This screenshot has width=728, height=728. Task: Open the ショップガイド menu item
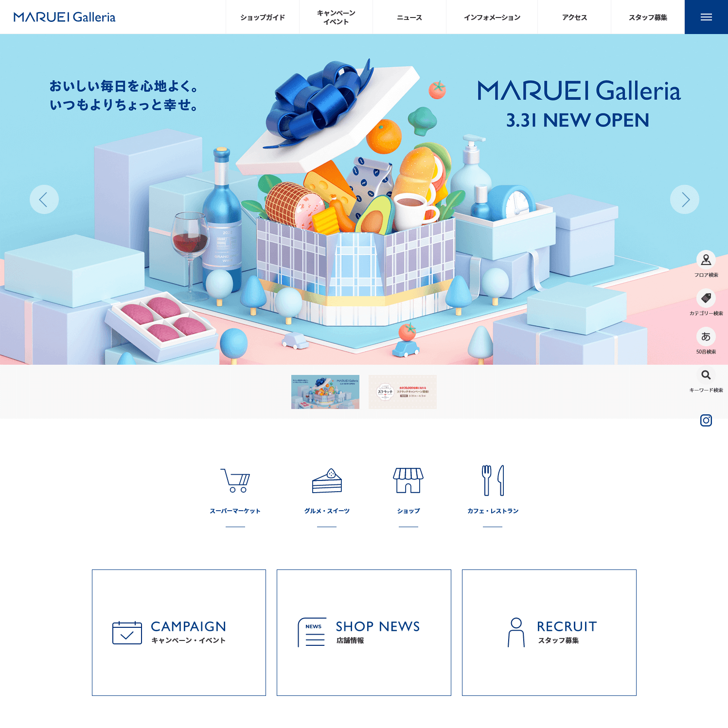tap(263, 17)
